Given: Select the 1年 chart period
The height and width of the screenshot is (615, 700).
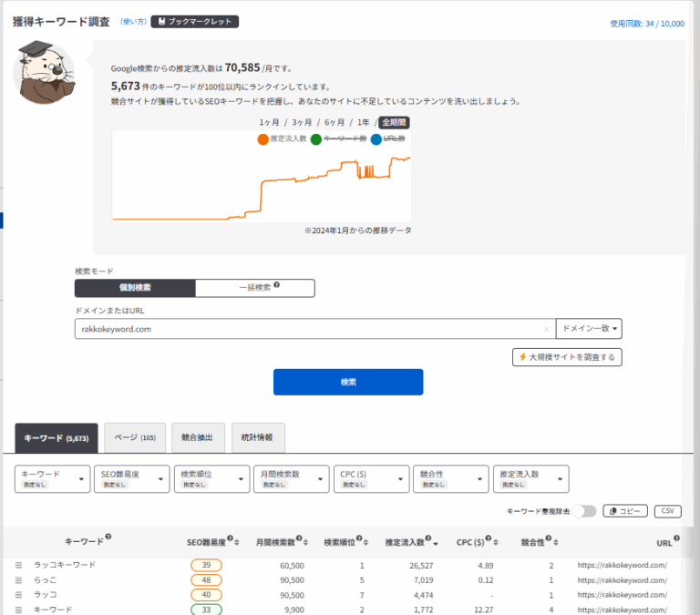Looking at the screenshot, I should tap(364, 122).
